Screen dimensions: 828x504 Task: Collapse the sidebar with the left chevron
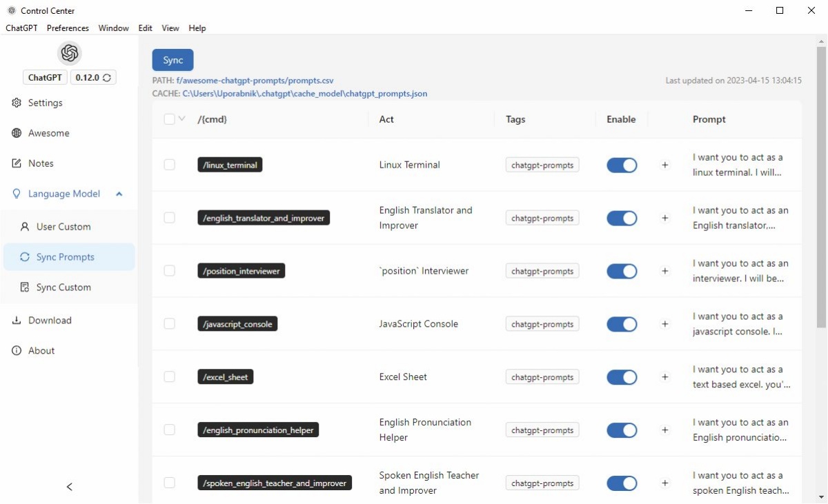click(69, 487)
